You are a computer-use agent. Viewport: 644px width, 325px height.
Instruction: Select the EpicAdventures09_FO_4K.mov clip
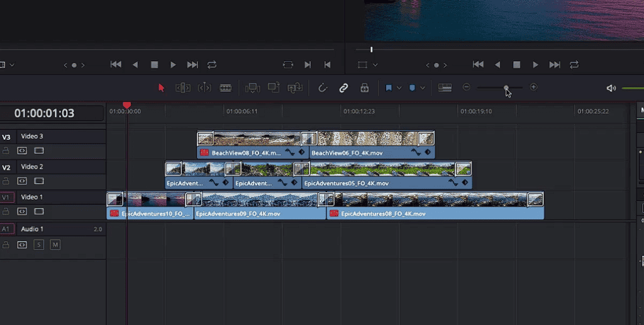pyautogui.click(x=260, y=206)
